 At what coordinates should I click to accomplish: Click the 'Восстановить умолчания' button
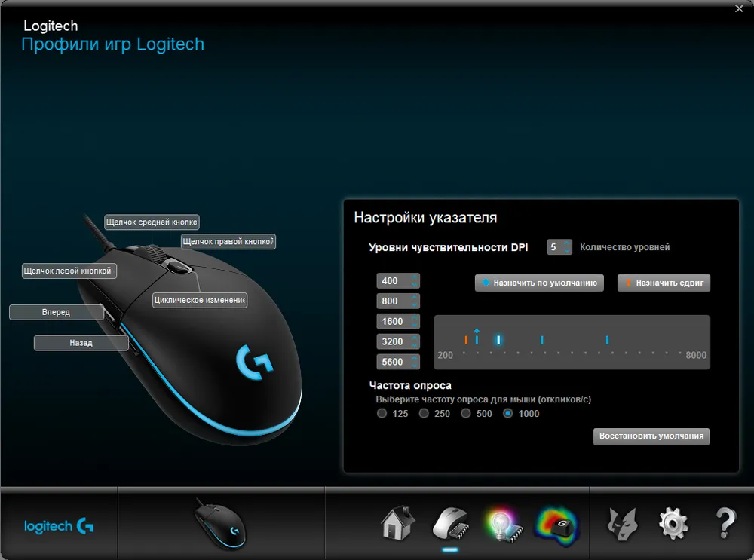(651, 436)
